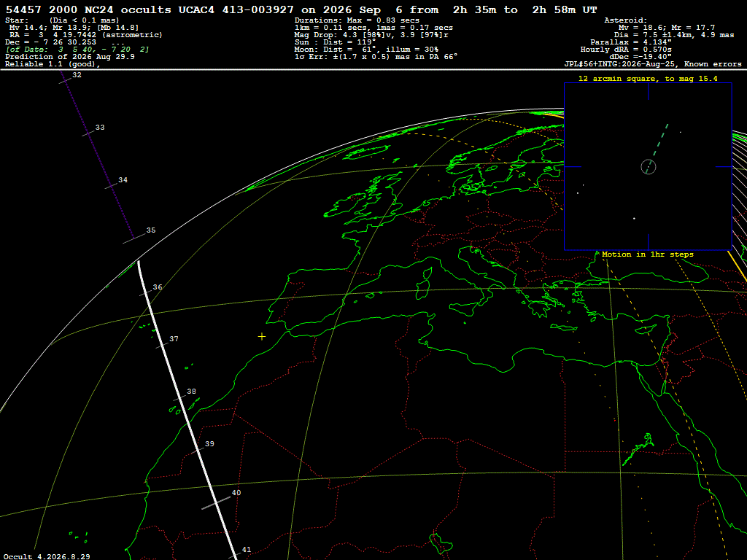Click the time marker labeled 36

click(x=158, y=287)
